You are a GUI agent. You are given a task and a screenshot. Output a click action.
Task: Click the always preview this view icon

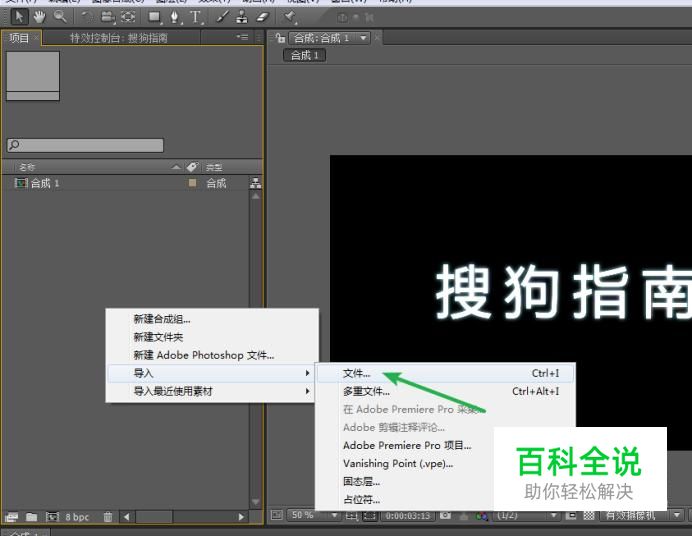click(x=277, y=515)
